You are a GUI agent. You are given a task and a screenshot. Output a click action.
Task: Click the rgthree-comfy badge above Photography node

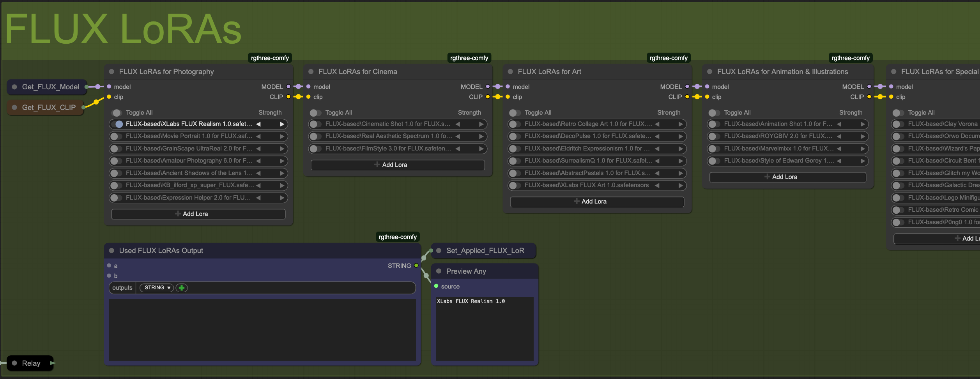coord(270,58)
